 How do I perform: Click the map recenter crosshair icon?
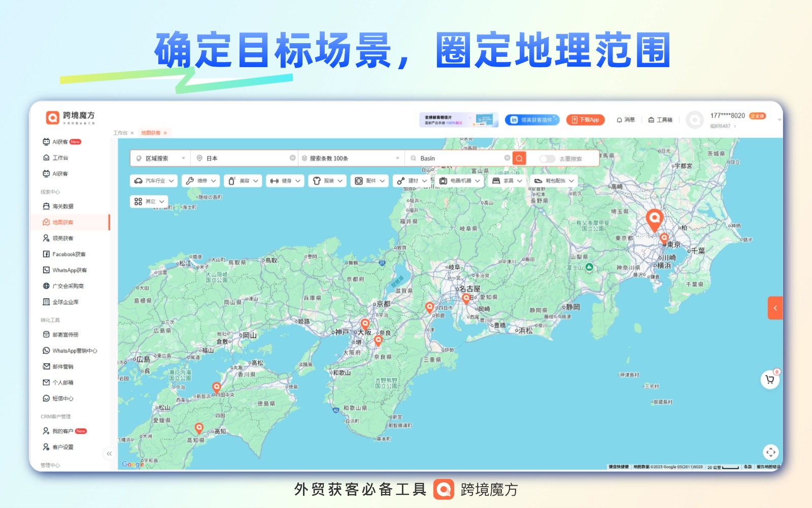[x=770, y=452]
